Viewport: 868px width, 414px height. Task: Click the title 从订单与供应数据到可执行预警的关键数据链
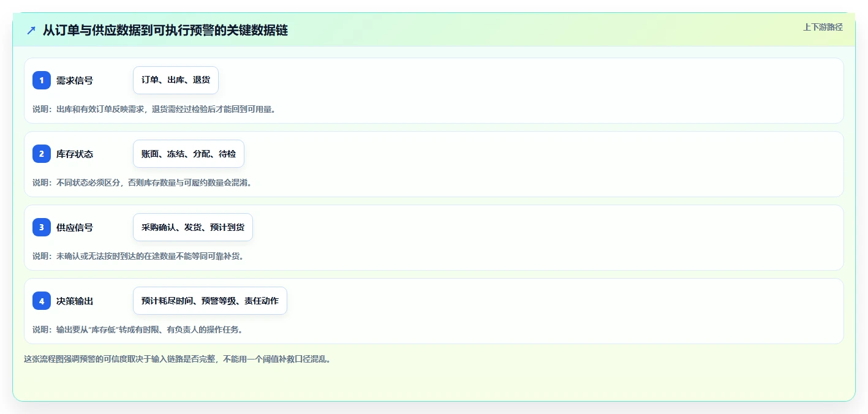[165, 30]
